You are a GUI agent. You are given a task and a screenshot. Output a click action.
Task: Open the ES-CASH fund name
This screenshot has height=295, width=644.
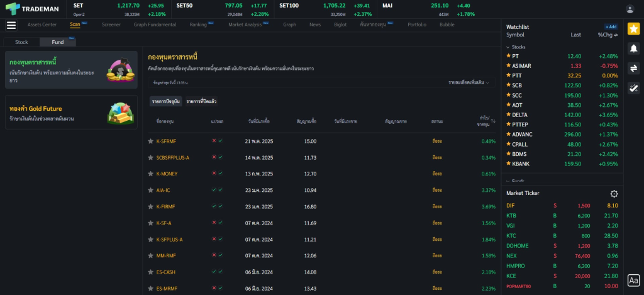point(166,272)
